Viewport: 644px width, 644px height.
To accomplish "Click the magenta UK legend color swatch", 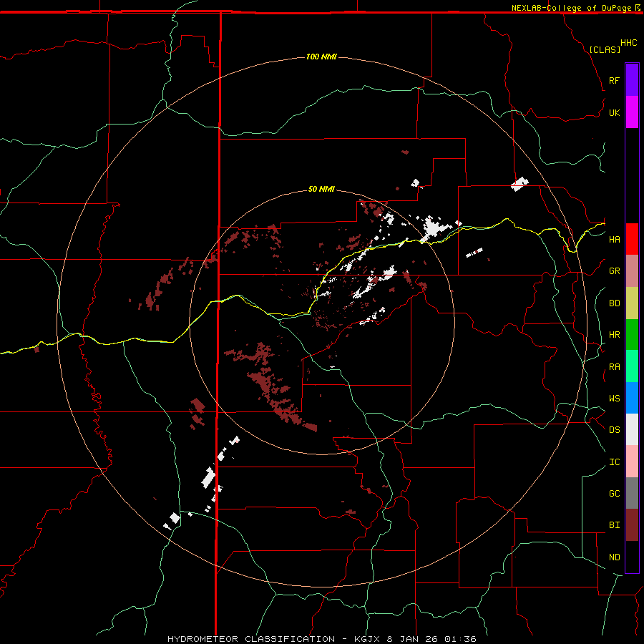I will (x=632, y=112).
